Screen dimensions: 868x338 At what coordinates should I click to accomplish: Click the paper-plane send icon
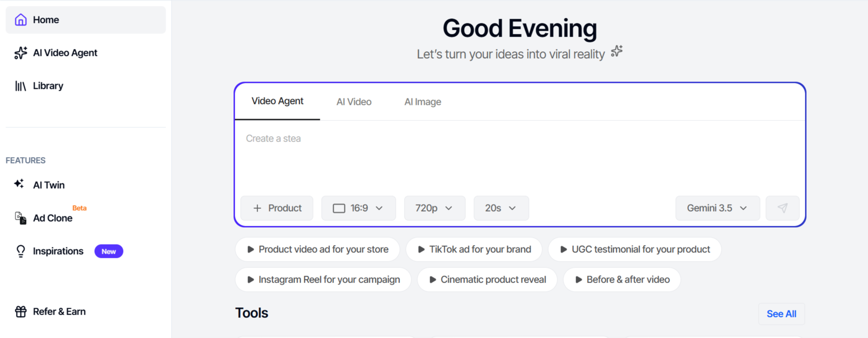782,208
